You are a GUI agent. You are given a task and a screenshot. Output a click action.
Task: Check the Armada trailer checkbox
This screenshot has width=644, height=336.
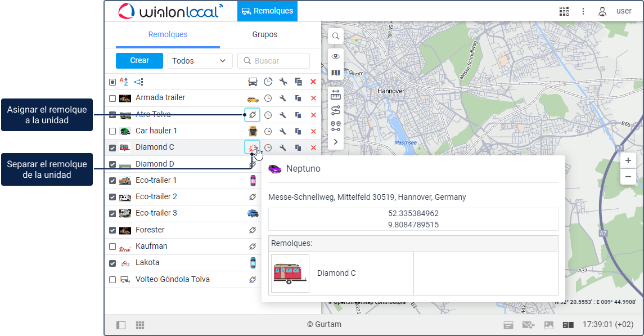tap(112, 98)
